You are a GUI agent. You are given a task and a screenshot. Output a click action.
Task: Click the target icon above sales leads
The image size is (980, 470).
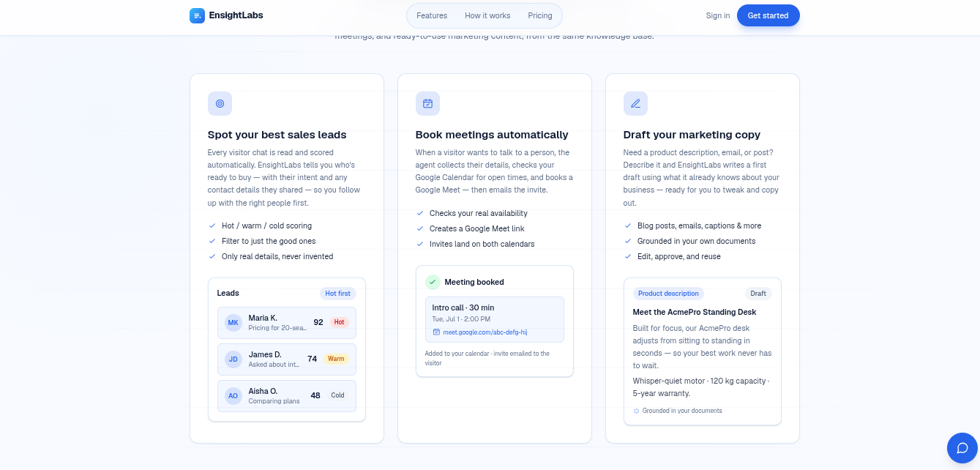[x=220, y=103]
